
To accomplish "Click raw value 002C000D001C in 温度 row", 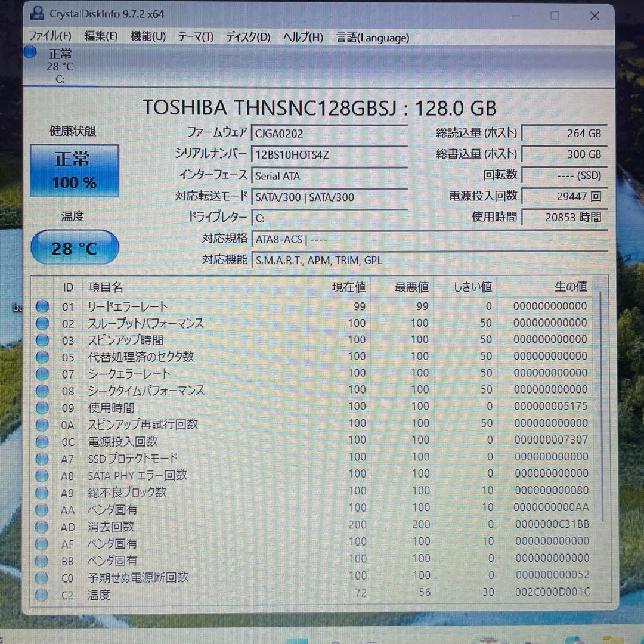I will pos(552,592).
